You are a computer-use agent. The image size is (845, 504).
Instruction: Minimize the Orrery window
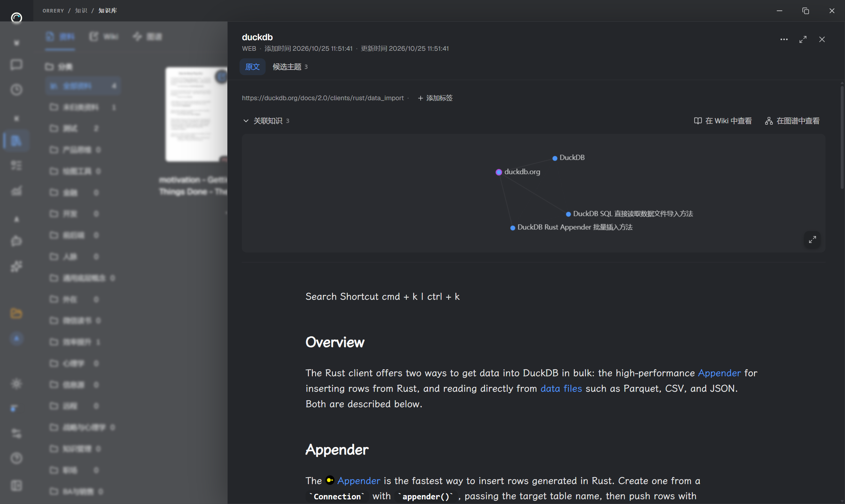tap(779, 11)
